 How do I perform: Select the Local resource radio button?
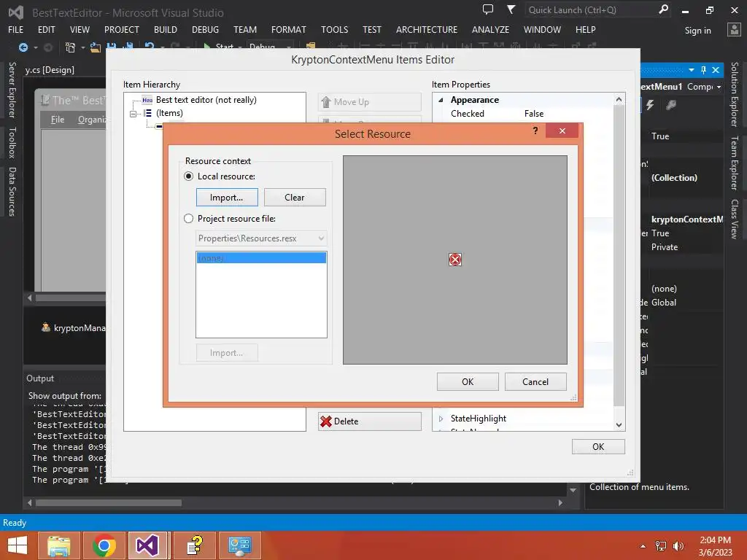click(189, 176)
